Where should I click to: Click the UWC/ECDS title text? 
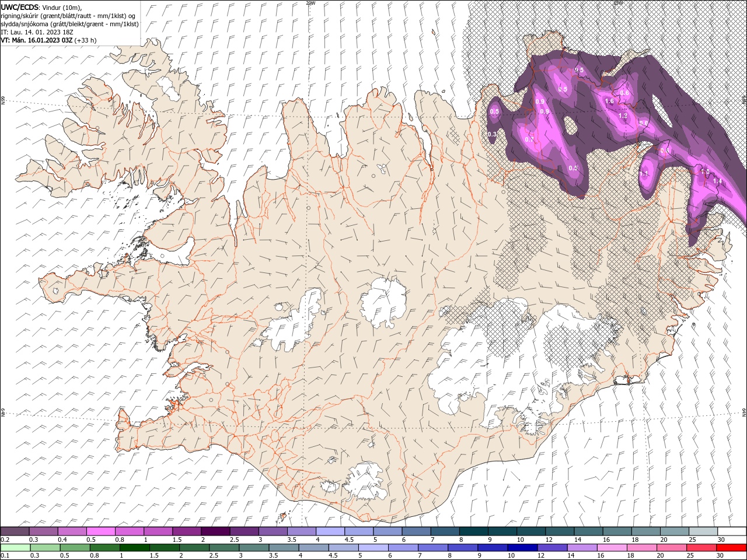pyautogui.click(x=20, y=7)
